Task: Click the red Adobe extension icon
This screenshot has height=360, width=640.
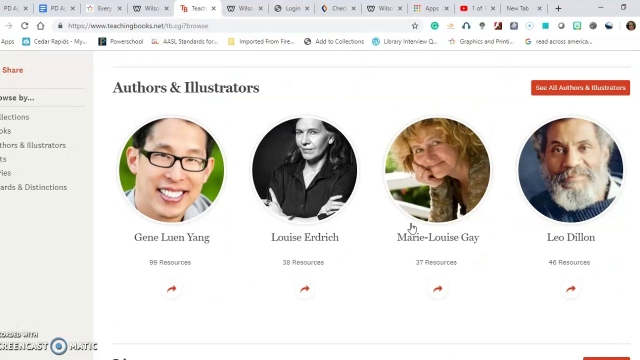Action: (x=498, y=26)
